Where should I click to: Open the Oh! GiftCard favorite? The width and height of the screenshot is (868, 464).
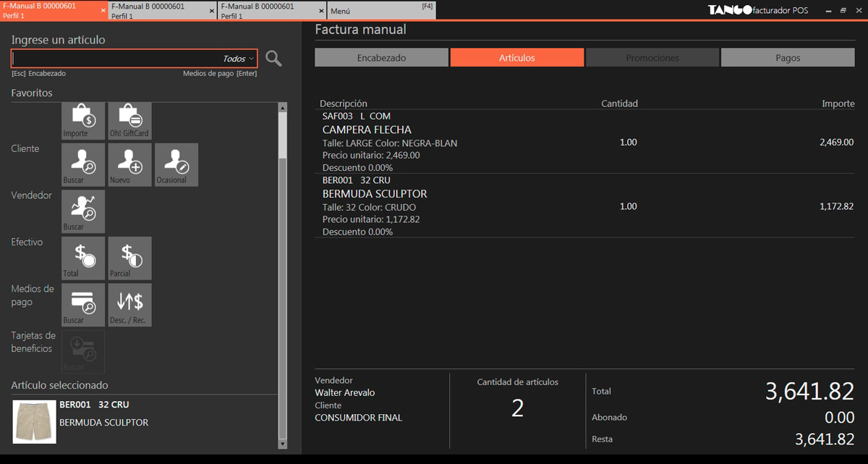[x=129, y=119]
